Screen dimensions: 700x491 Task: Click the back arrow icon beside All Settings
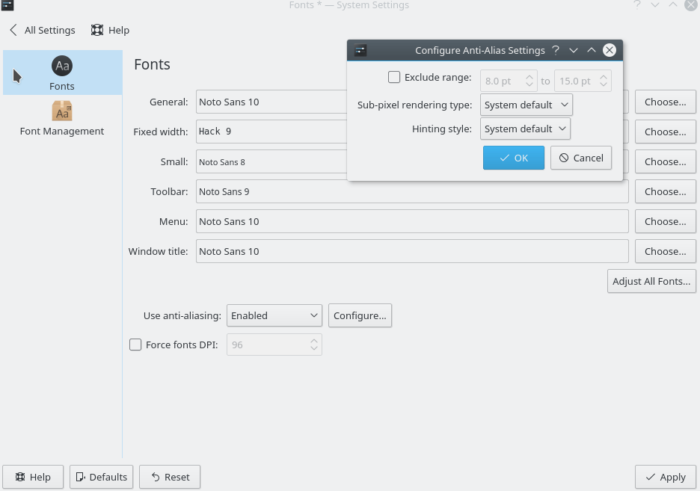click(x=13, y=30)
